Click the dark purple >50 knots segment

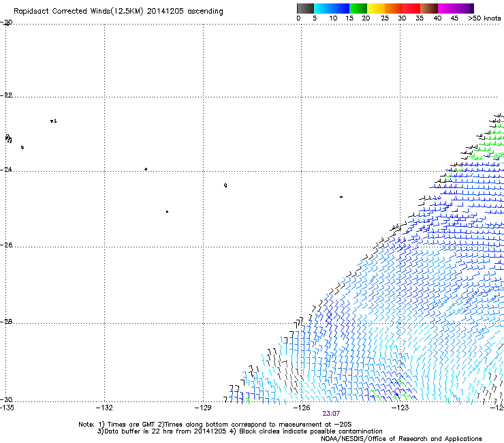[x=472, y=8]
